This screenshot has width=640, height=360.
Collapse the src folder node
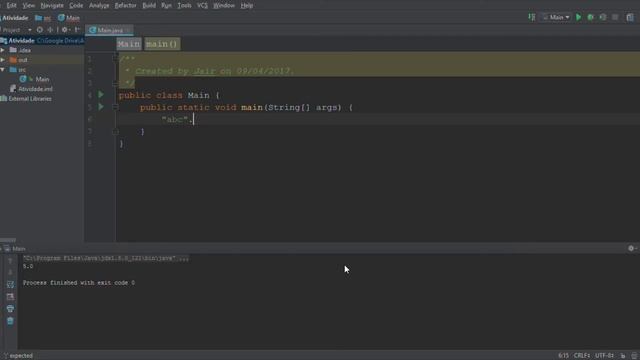click(3, 69)
